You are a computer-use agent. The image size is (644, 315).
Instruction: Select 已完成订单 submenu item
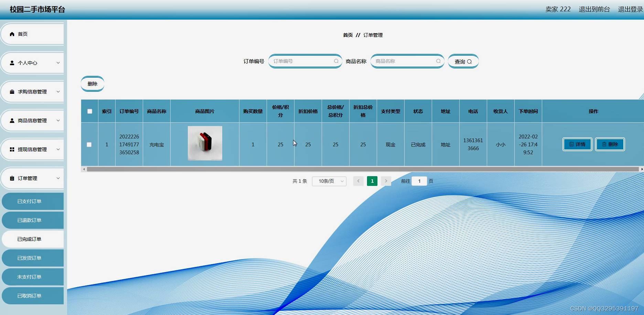[x=33, y=239]
